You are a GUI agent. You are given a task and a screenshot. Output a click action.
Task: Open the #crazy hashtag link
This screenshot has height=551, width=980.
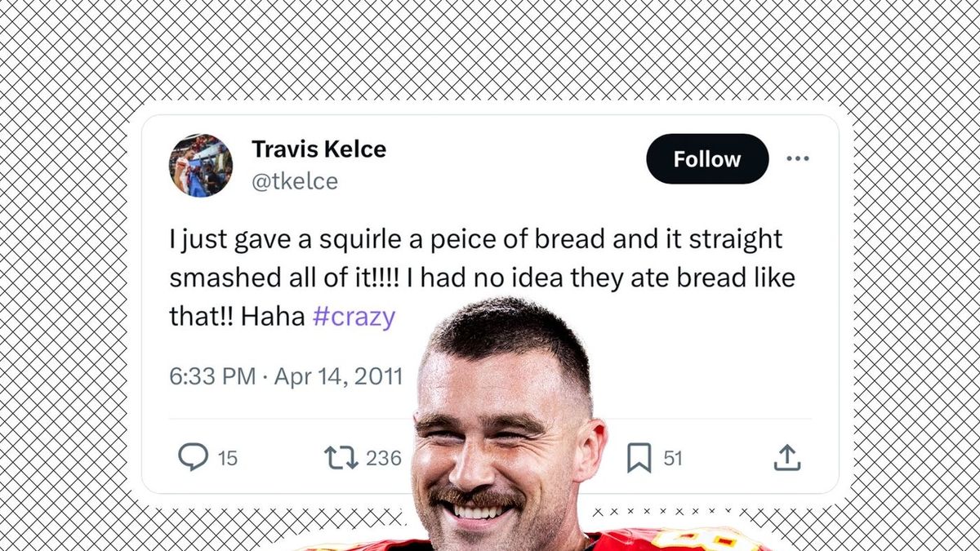coord(354,317)
